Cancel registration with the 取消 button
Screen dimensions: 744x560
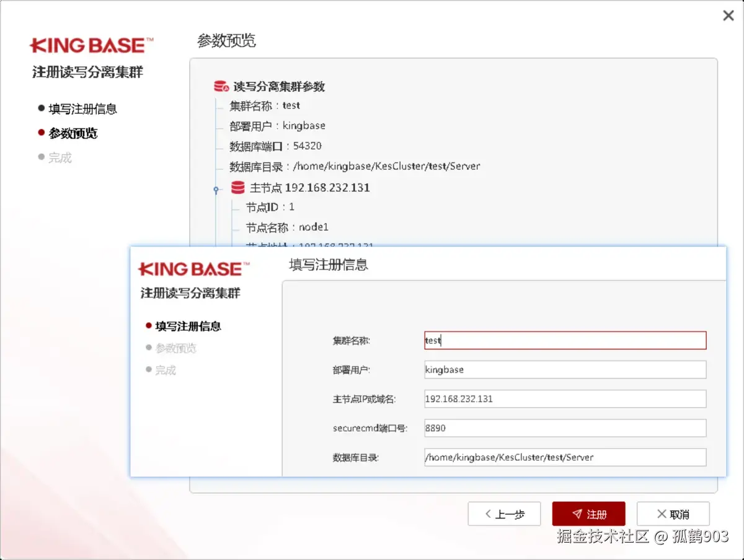tap(673, 514)
